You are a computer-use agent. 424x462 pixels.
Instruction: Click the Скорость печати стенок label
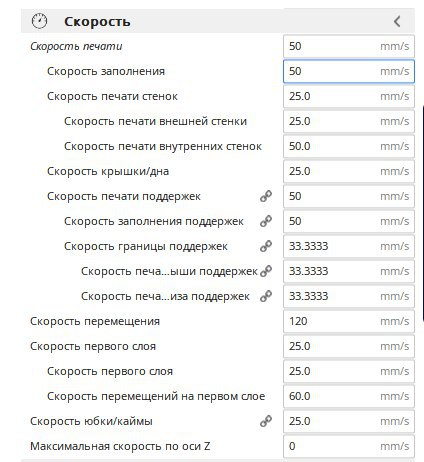click(x=112, y=96)
